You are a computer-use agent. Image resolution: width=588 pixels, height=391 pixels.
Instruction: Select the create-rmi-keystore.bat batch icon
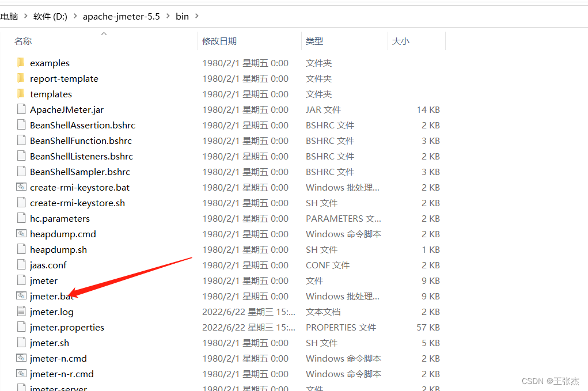click(21, 187)
